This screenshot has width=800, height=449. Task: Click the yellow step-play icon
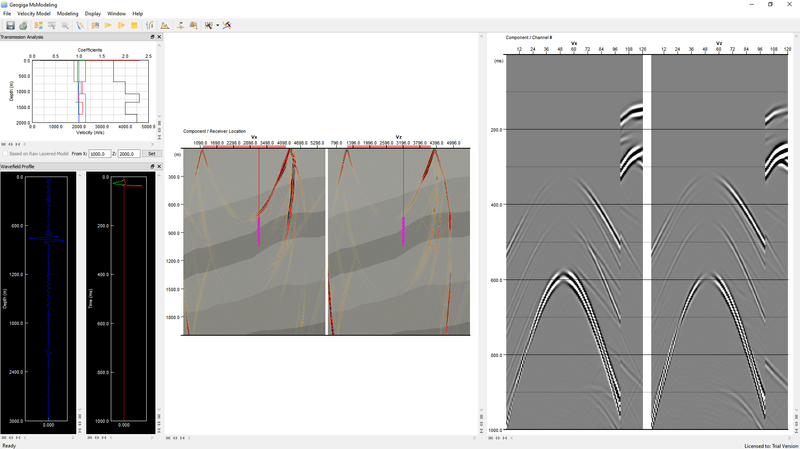pos(121,25)
